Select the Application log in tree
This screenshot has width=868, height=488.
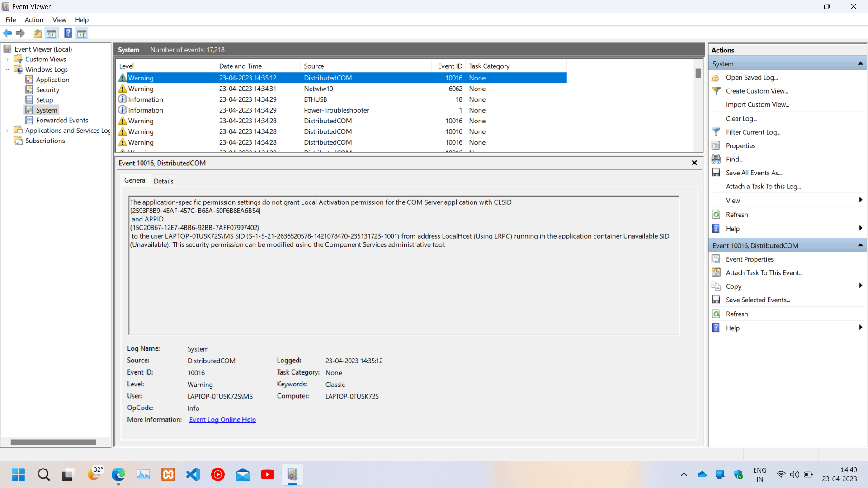click(52, 80)
